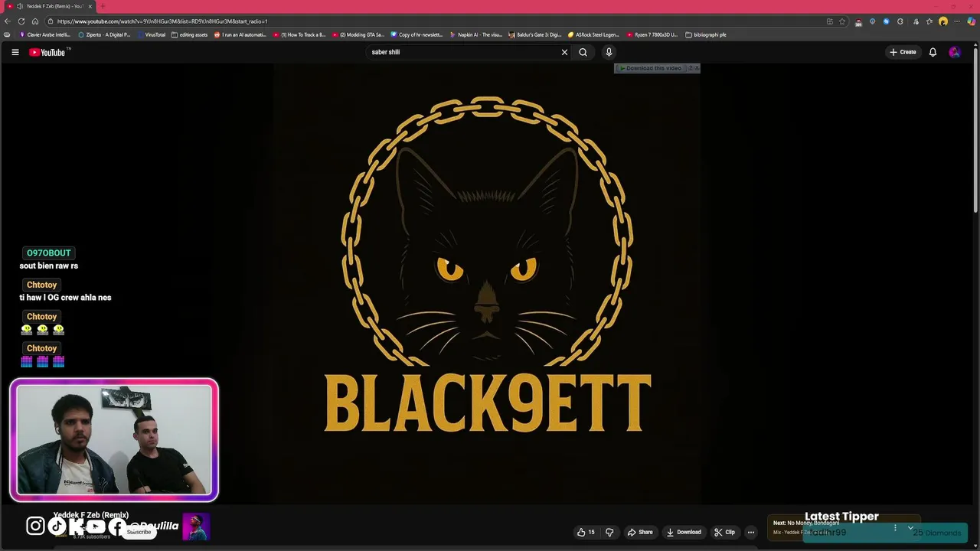980x551 pixels.
Task: Open the notifications bell
Action: click(x=933, y=52)
